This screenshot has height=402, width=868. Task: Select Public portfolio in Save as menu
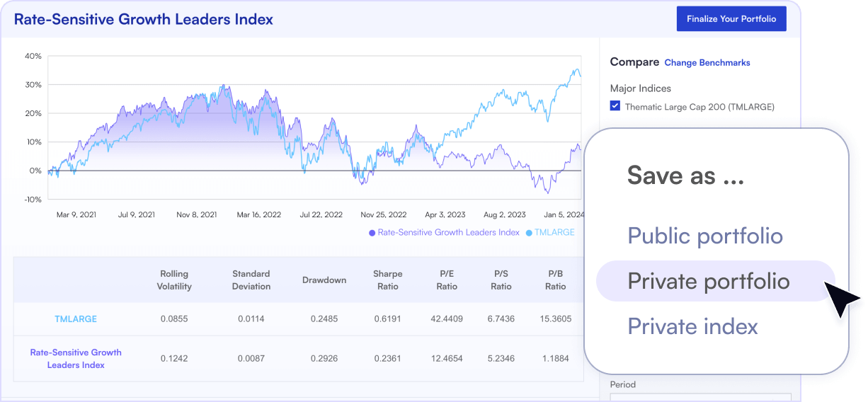pos(705,236)
